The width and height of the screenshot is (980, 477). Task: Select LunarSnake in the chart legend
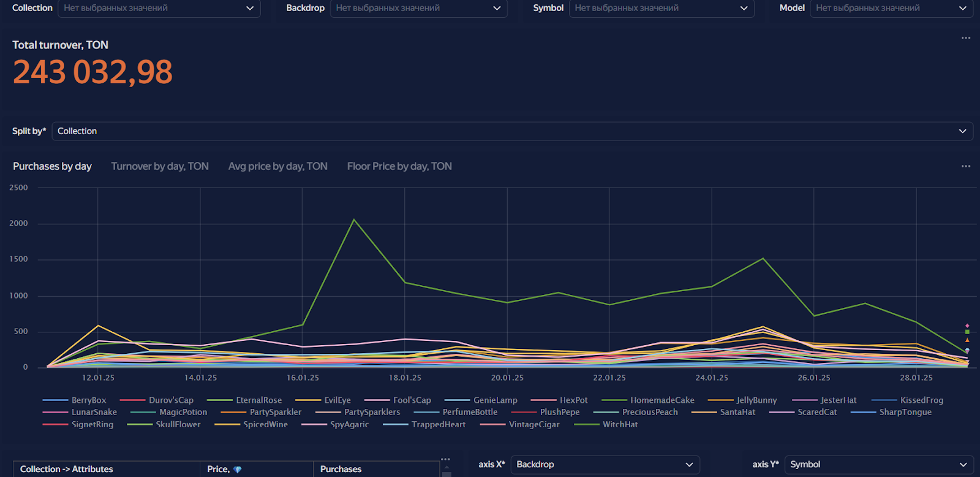80,412
